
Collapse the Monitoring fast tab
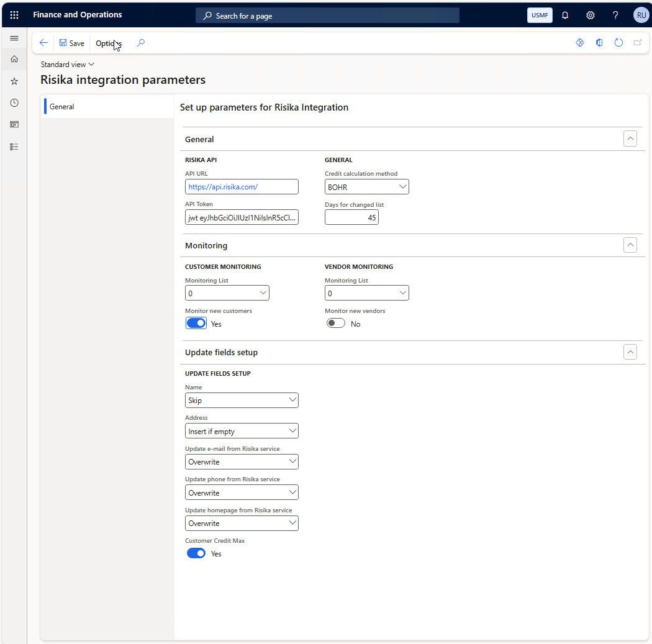(630, 245)
